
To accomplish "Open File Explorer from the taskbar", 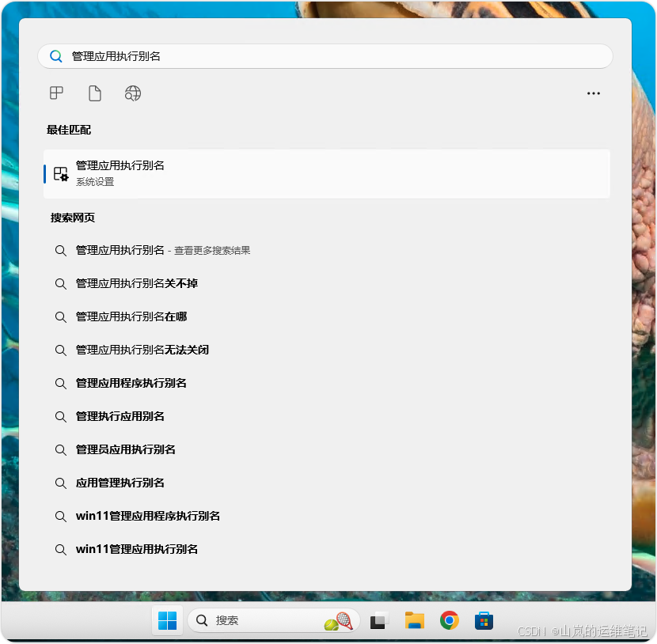I will [x=414, y=619].
